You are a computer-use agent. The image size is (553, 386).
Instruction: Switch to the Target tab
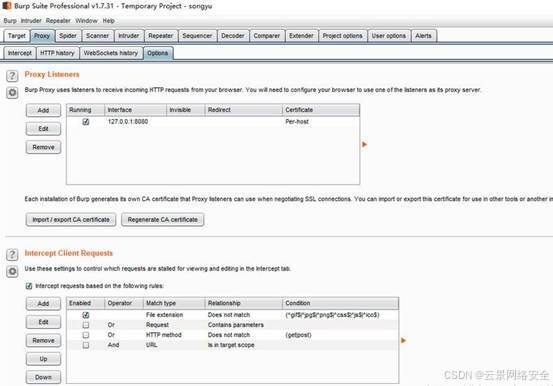(x=17, y=36)
